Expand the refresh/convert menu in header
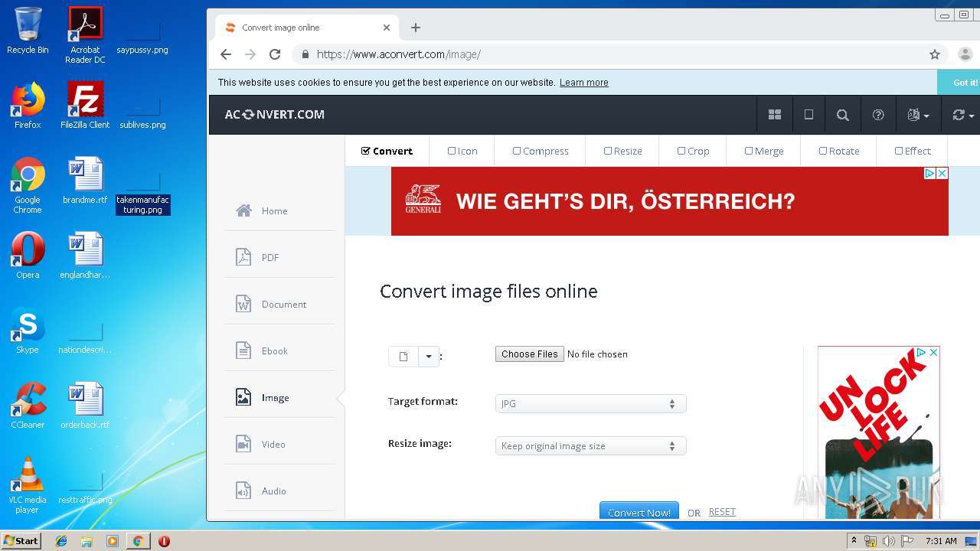Screen dimensions: 980x551 (962, 115)
